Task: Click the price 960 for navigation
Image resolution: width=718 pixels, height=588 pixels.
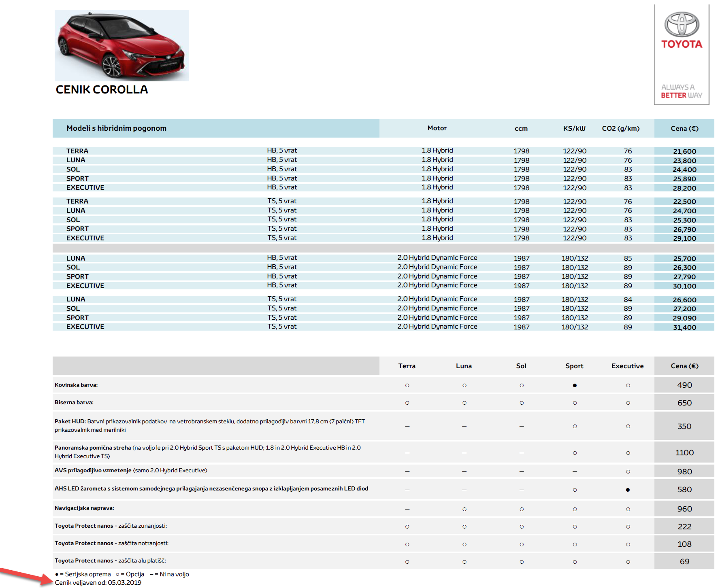Action: pyautogui.click(x=684, y=509)
